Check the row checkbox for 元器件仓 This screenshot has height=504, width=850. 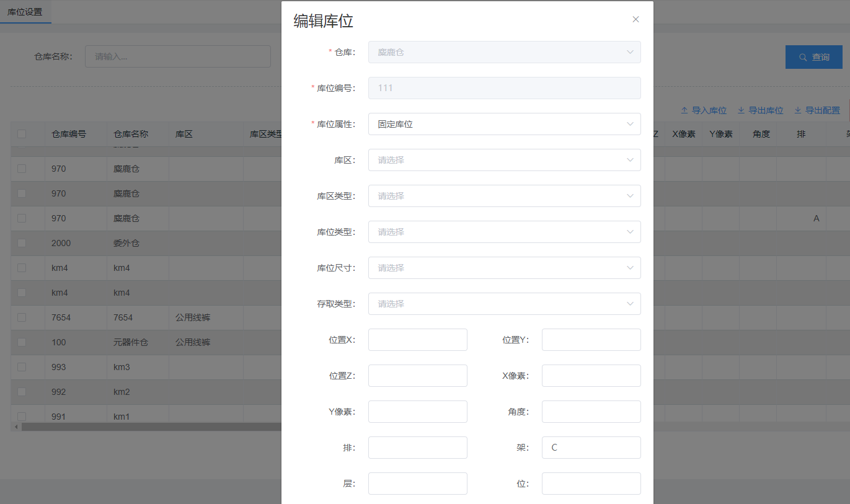click(x=22, y=342)
